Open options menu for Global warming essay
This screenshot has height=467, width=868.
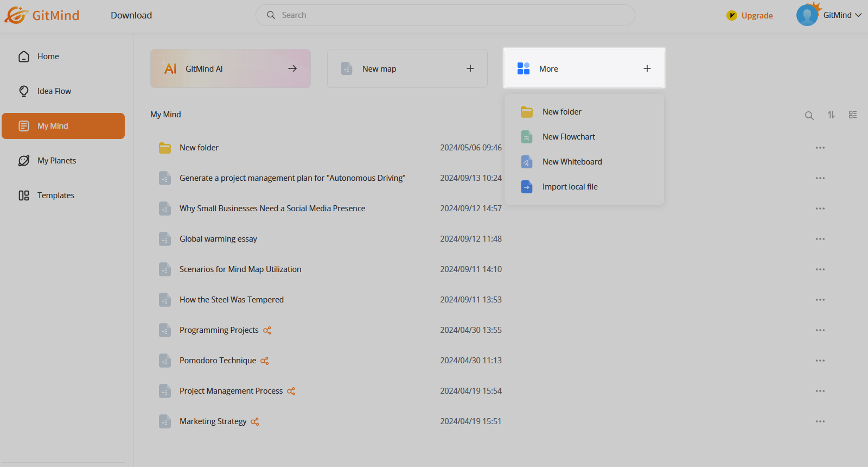point(820,239)
